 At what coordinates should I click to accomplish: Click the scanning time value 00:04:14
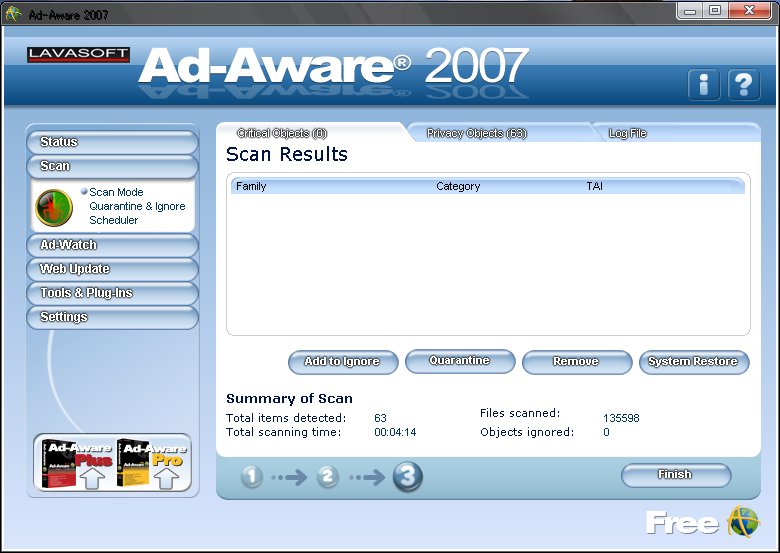[395, 432]
